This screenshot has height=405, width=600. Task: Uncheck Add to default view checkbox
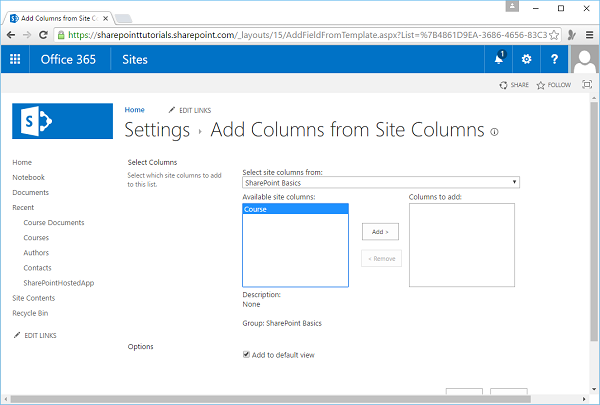point(246,354)
